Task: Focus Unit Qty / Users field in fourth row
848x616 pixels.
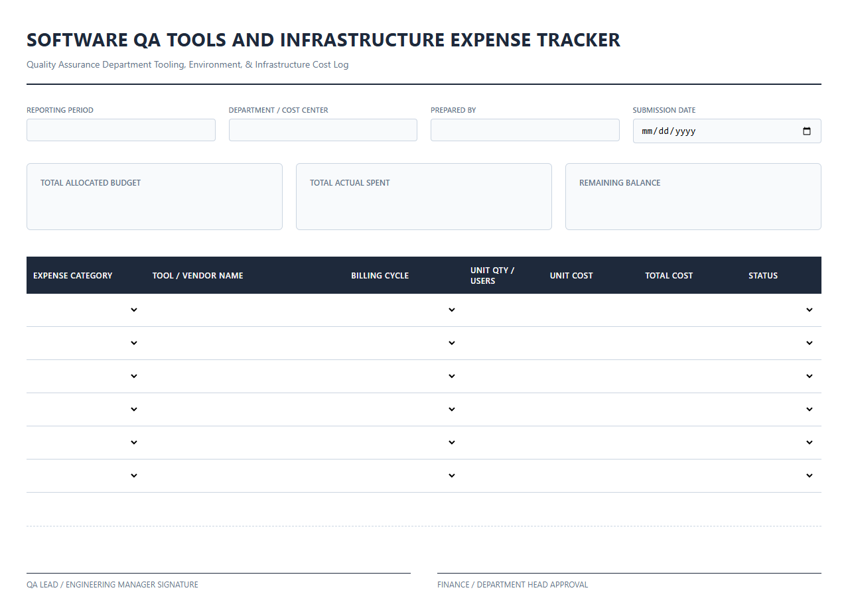Action: [x=504, y=409]
